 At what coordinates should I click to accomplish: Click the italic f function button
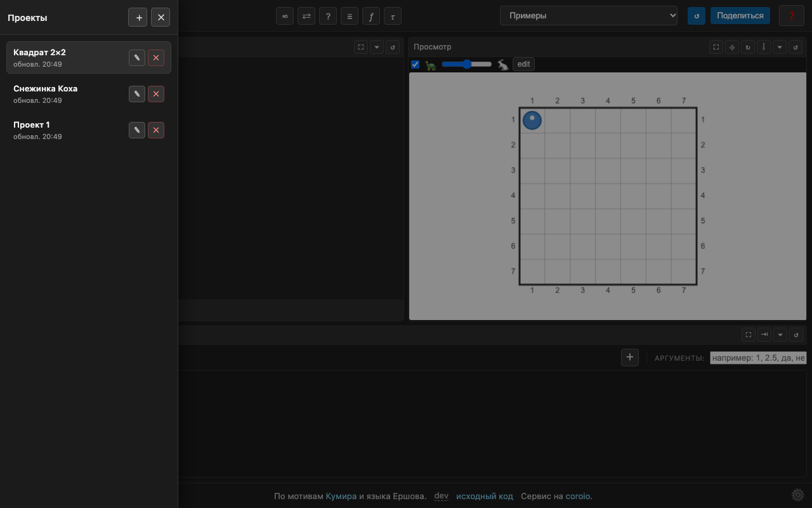coord(371,16)
